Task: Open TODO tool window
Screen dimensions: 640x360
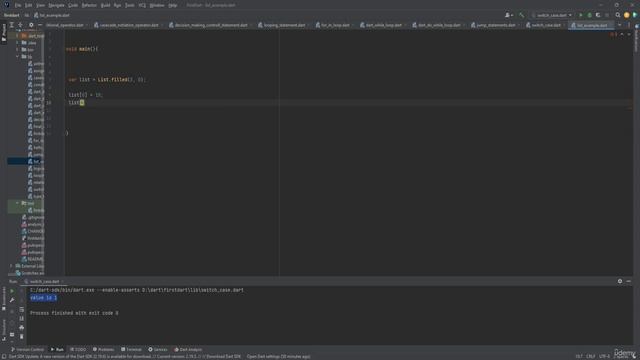Action: coord(78,349)
